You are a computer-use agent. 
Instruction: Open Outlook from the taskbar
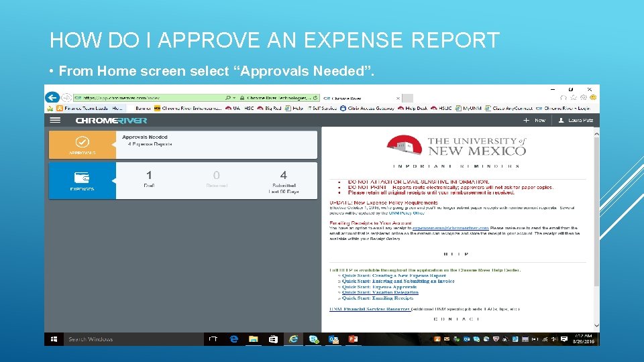[333, 339]
